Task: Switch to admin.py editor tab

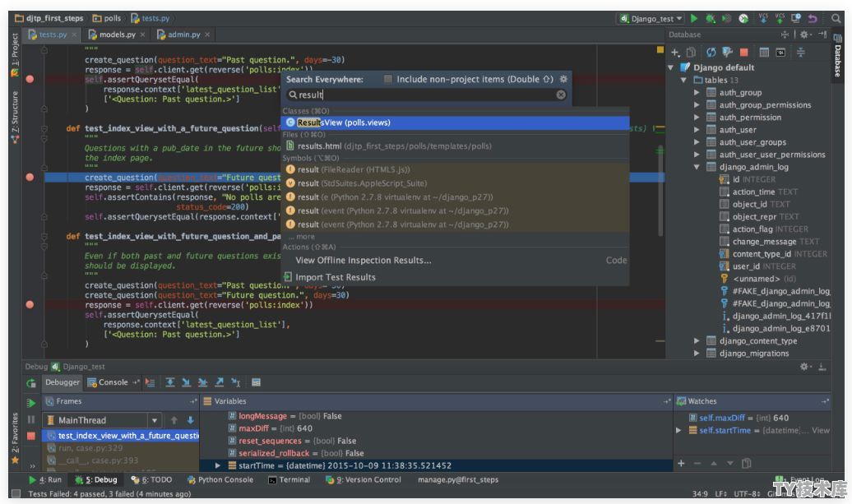Action: coord(183,35)
